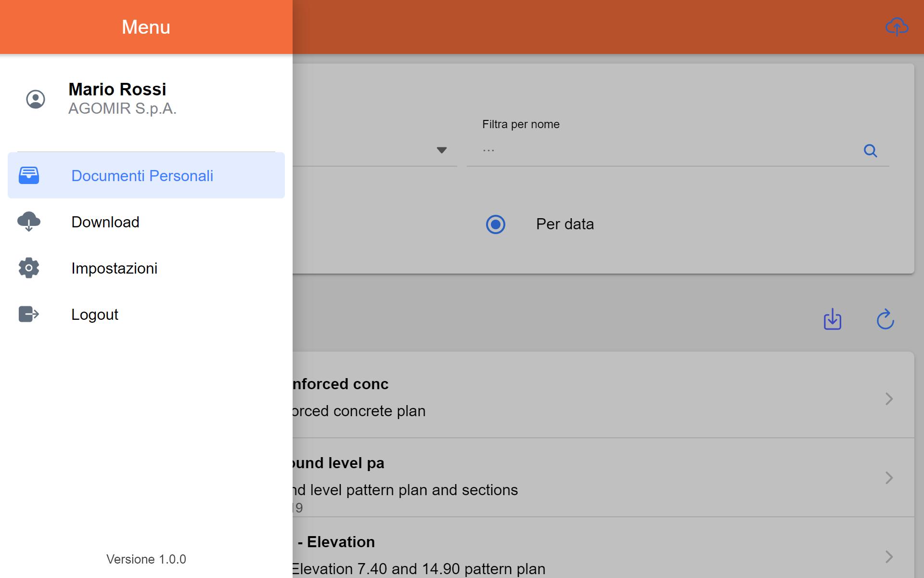The image size is (924, 578).
Task: Open the Elevation 7.40 and 14.90 pattern plan document
Action: pos(603,548)
